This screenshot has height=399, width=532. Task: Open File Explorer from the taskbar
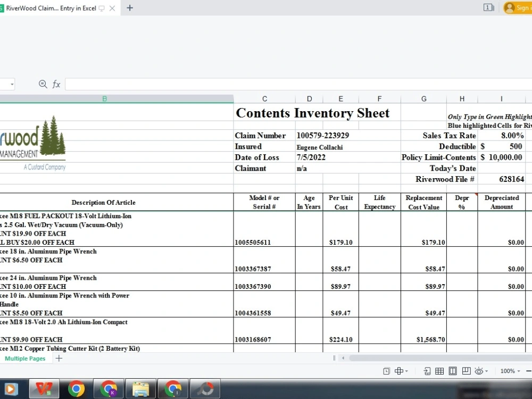pos(141,389)
